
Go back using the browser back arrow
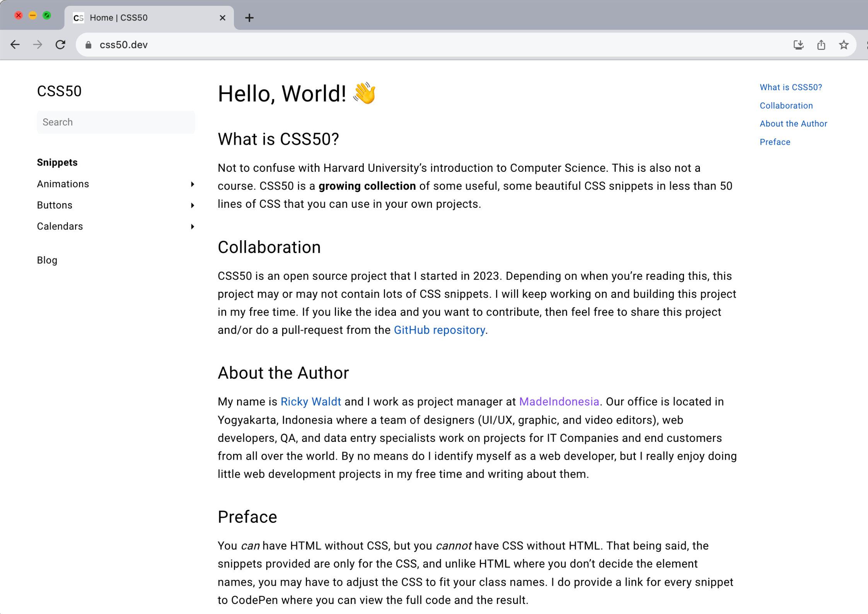coord(15,45)
